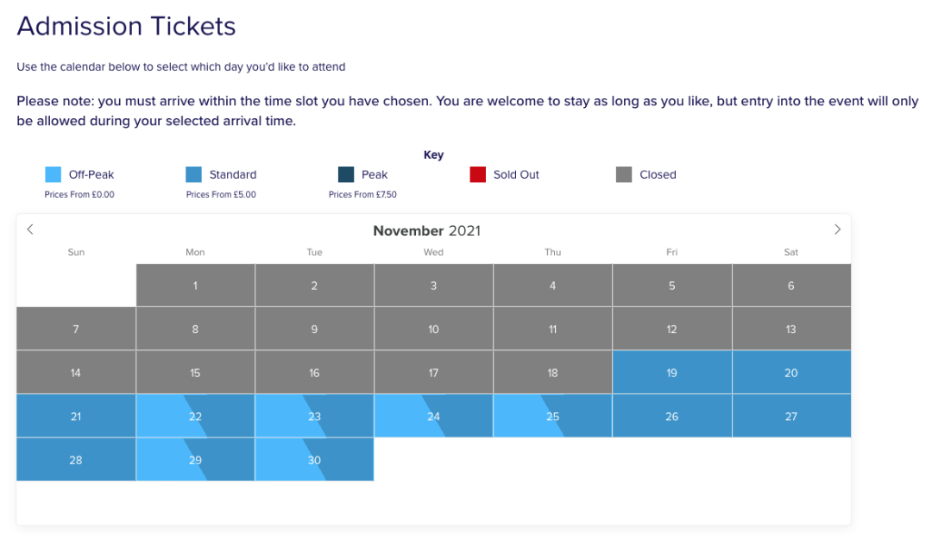Select Thursday November 25
Image resolution: width=932 pixels, height=560 pixels.
click(552, 416)
